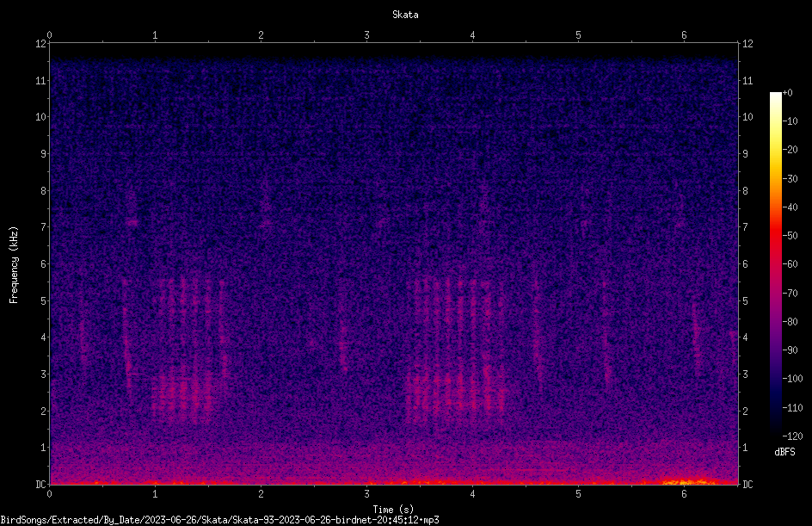This screenshot has height=526, width=812.
Task: Click the '6' label on the right frequency axis
Action: point(745,263)
